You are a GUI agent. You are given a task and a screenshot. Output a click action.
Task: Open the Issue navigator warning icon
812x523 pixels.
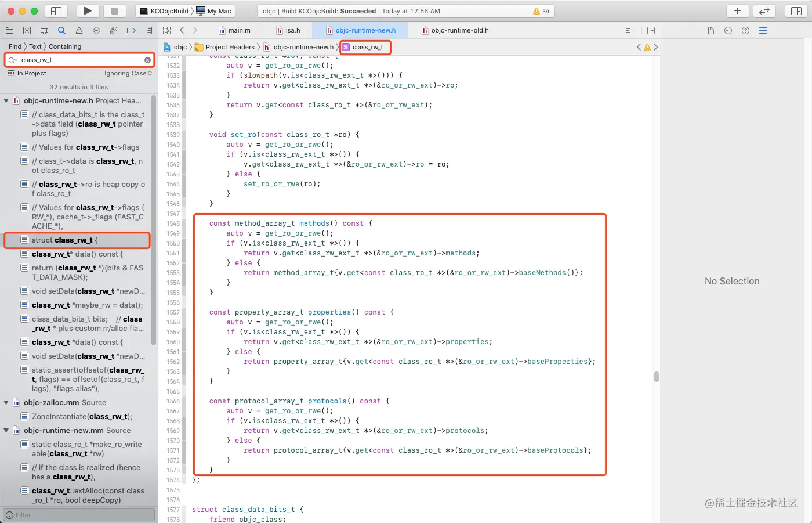point(79,30)
